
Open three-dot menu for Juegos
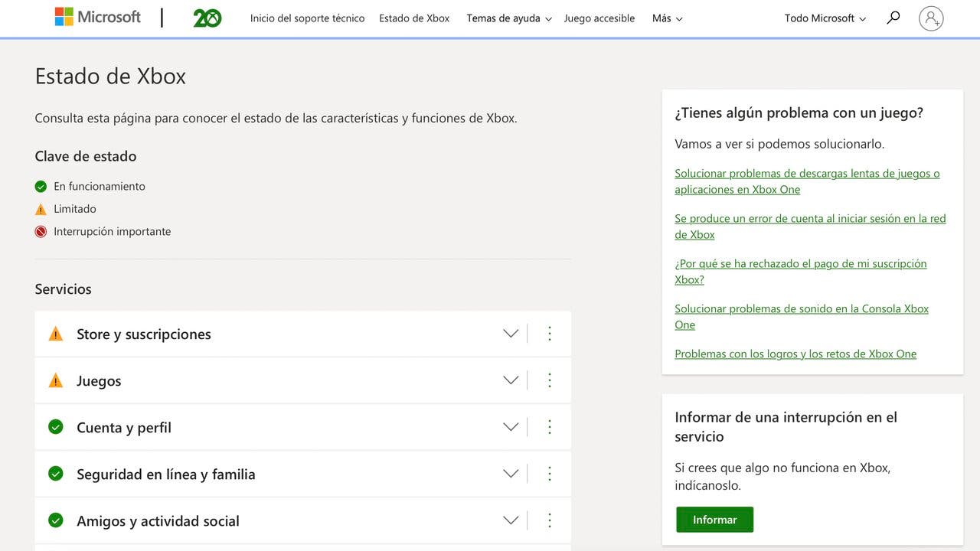tap(550, 380)
